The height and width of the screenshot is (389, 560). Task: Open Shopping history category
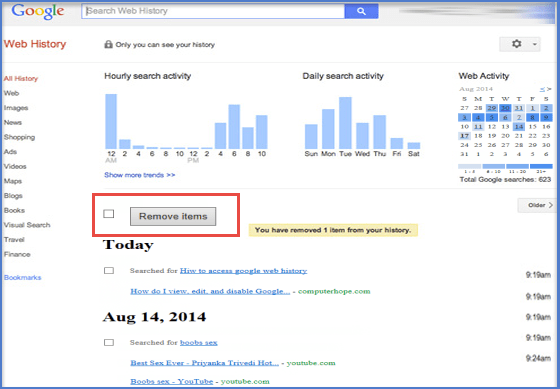point(19,137)
